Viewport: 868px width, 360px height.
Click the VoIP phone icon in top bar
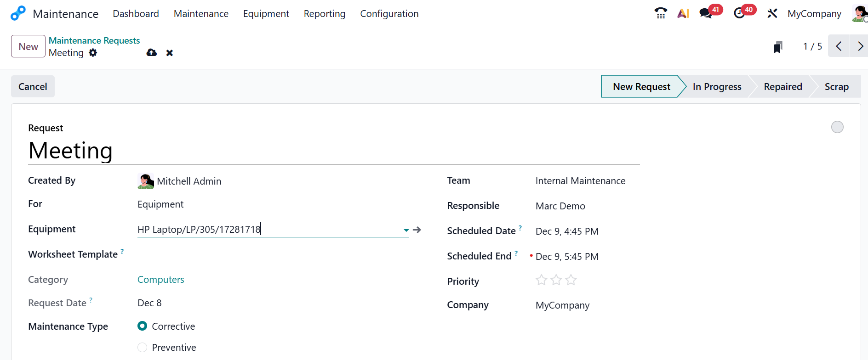[661, 13]
